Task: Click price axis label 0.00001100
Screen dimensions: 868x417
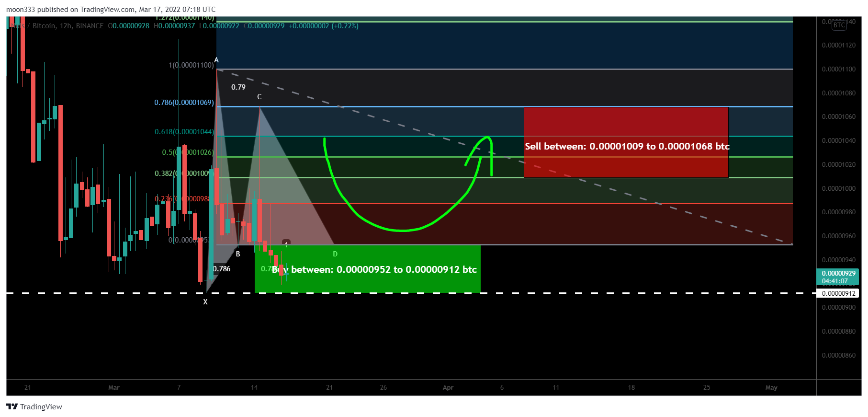Action: coord(839,69)
